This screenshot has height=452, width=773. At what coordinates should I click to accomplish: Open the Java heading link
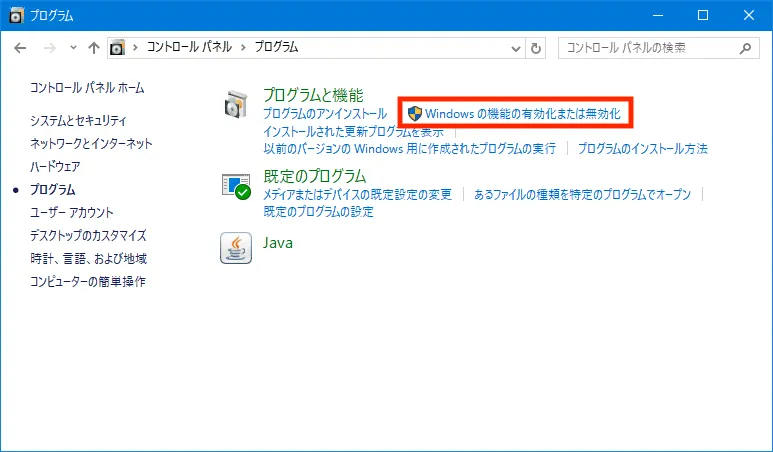coord(278,243)
